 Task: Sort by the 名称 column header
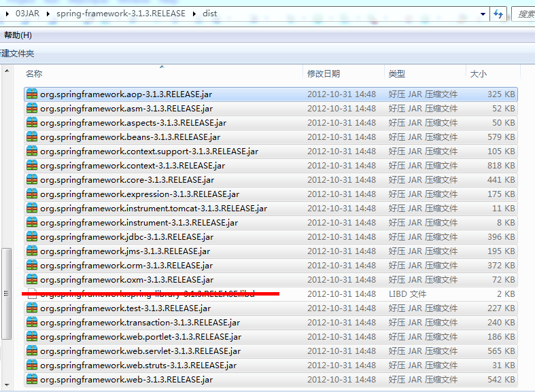click(x=163, y=73)
